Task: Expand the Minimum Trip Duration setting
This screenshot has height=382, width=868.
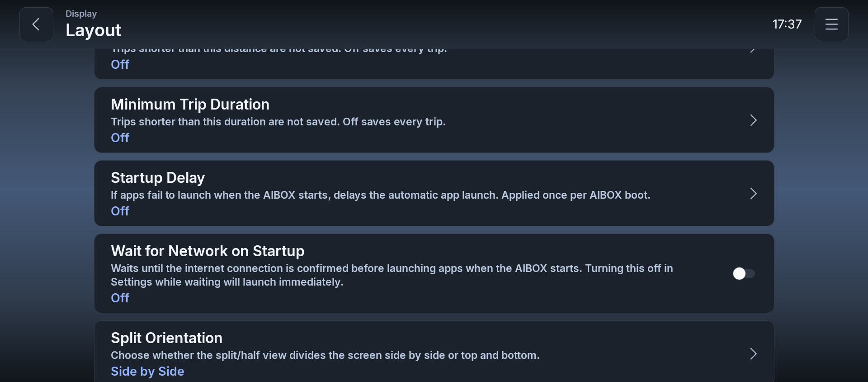Action: coord(434,120)
